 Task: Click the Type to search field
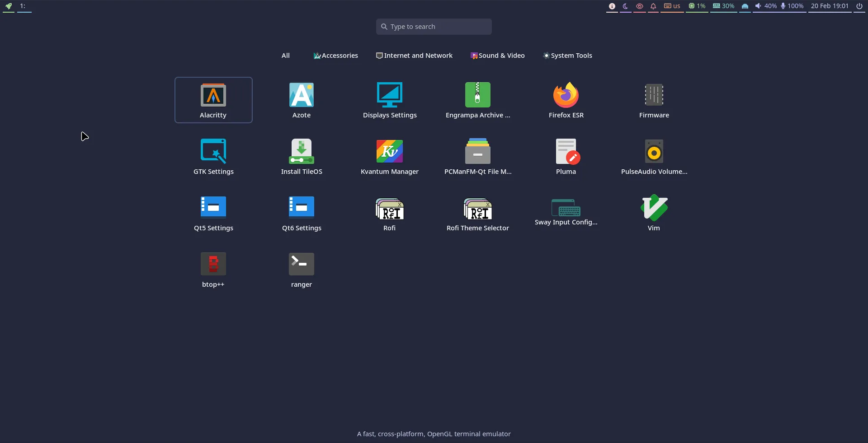[433, 26]
